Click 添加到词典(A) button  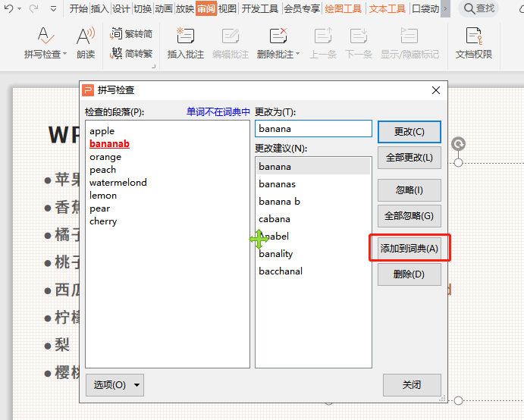(x=409, y=248)
